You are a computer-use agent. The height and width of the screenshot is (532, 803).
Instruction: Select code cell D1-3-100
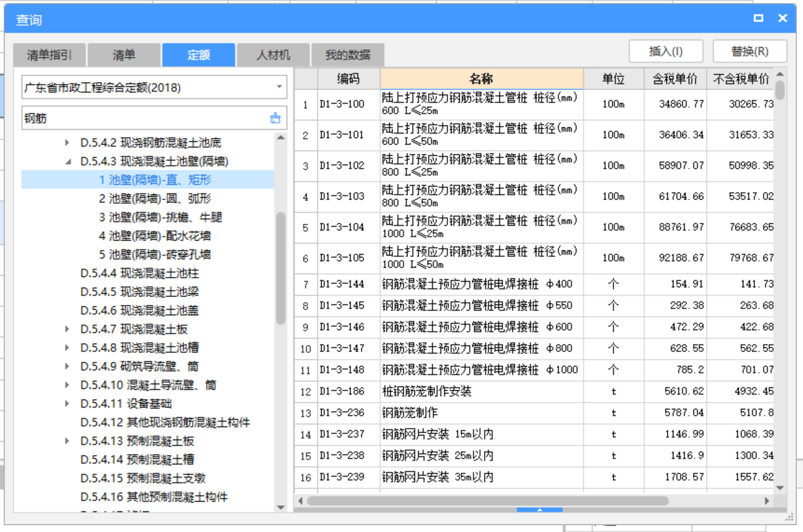[x=349, y=104]
